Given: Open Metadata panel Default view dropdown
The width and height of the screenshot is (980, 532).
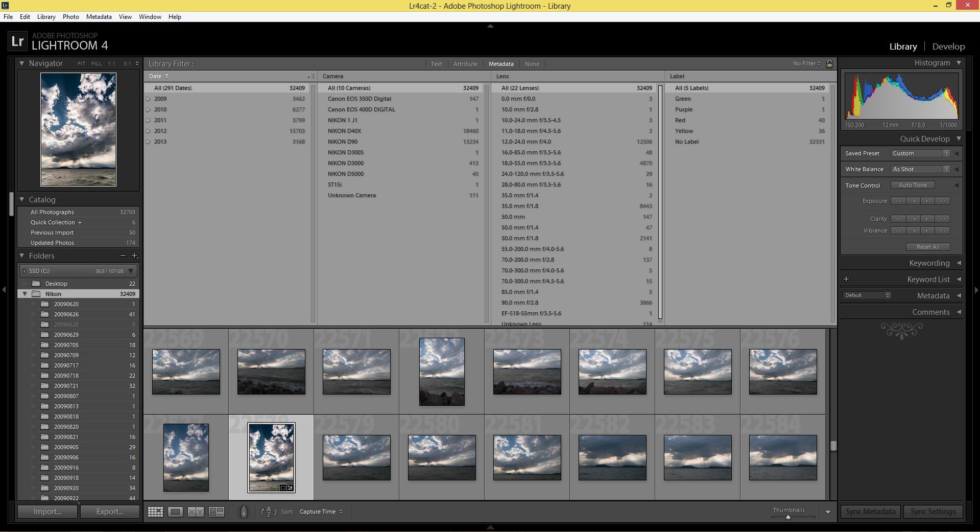Looking at the screenshot, I should (x=867, y=295).
